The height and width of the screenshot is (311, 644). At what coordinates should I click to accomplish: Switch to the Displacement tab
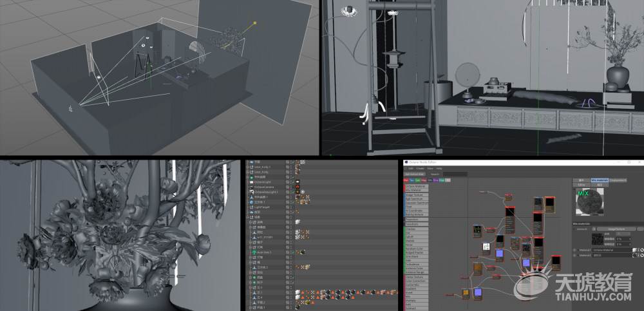(618, 180)
